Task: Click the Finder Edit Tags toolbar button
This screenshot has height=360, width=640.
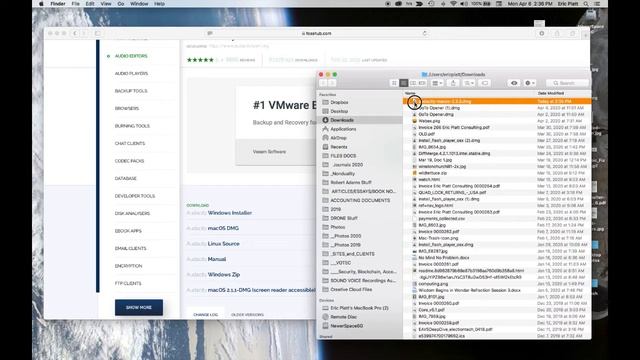Action: pyautogui.click(x=484, y=83)
